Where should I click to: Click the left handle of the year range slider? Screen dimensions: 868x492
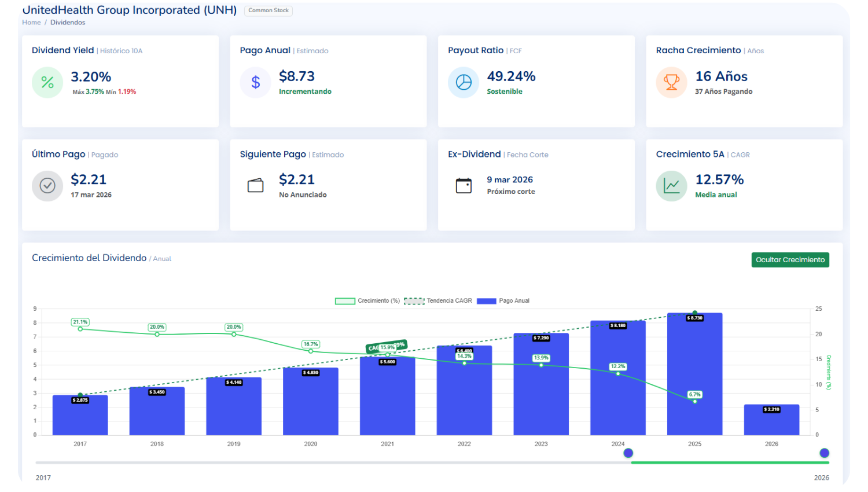[x=628, y=453]
